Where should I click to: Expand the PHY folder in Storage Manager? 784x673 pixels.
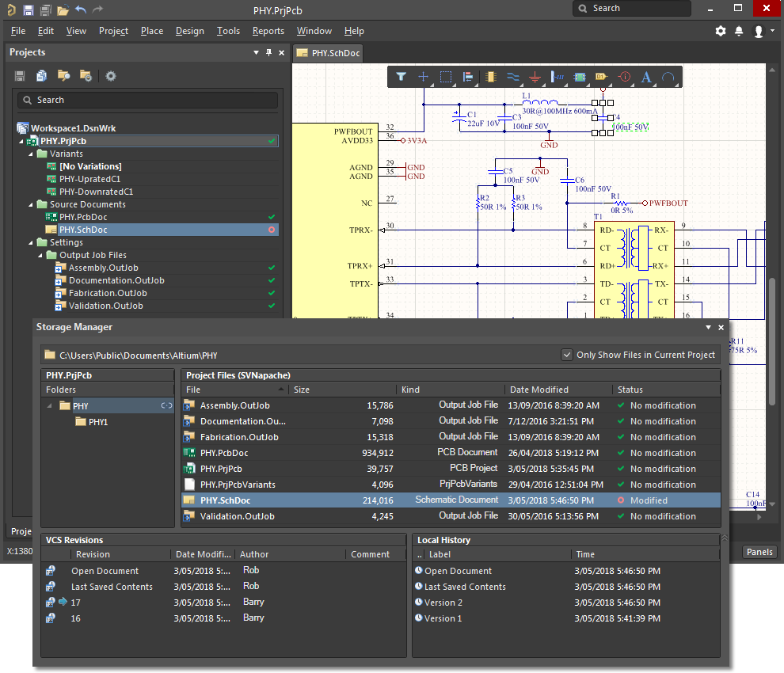[x=51, y=406]
